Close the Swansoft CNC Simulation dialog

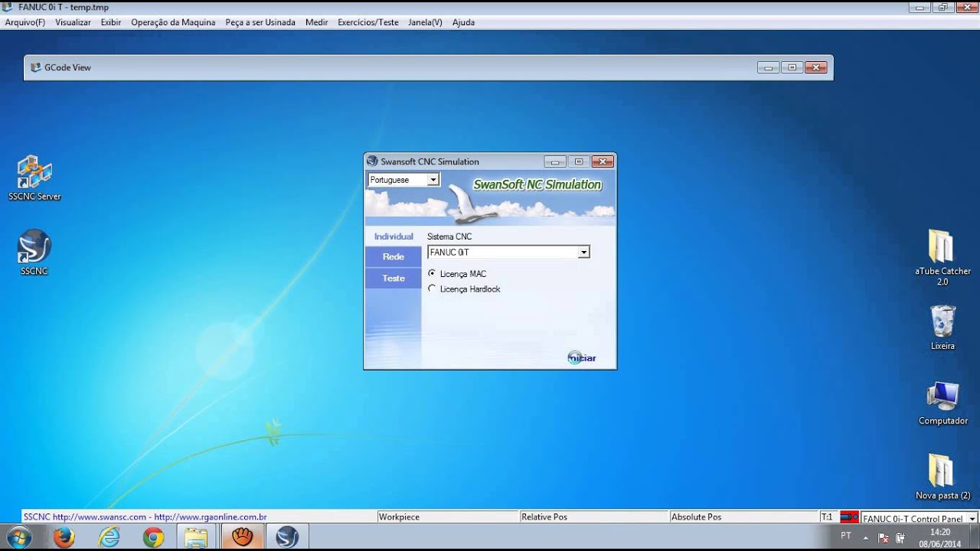603,161
